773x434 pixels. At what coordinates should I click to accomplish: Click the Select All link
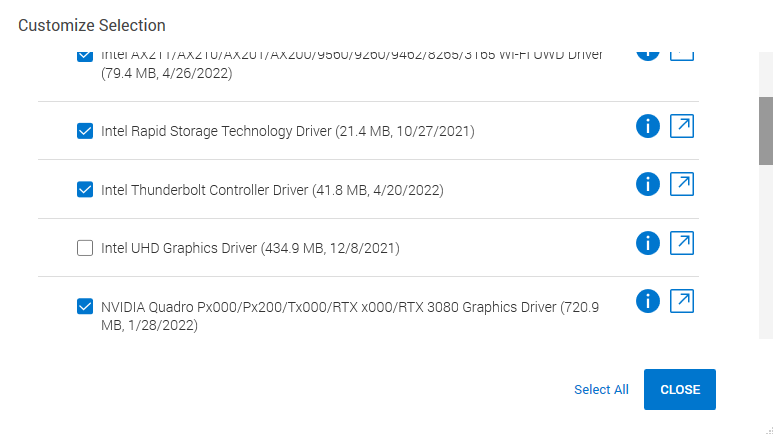click(x=601, y=390)
